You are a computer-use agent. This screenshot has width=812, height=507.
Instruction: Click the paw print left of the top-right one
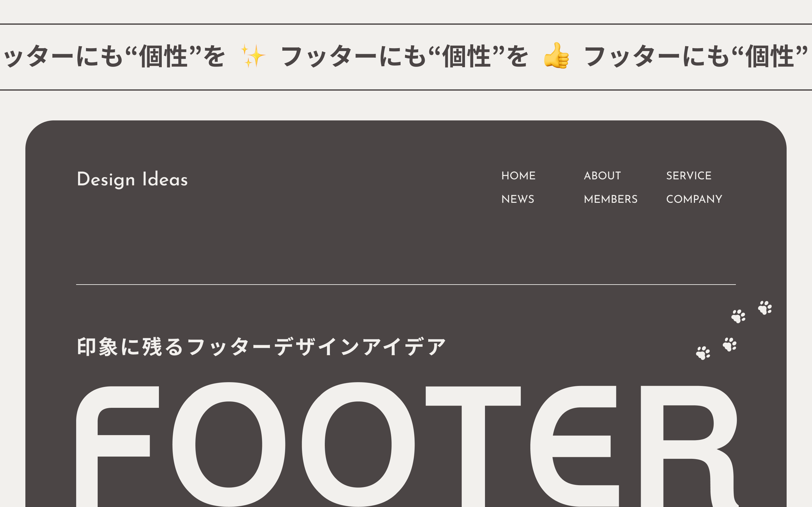pyautogui.click(x=738, y=316)
